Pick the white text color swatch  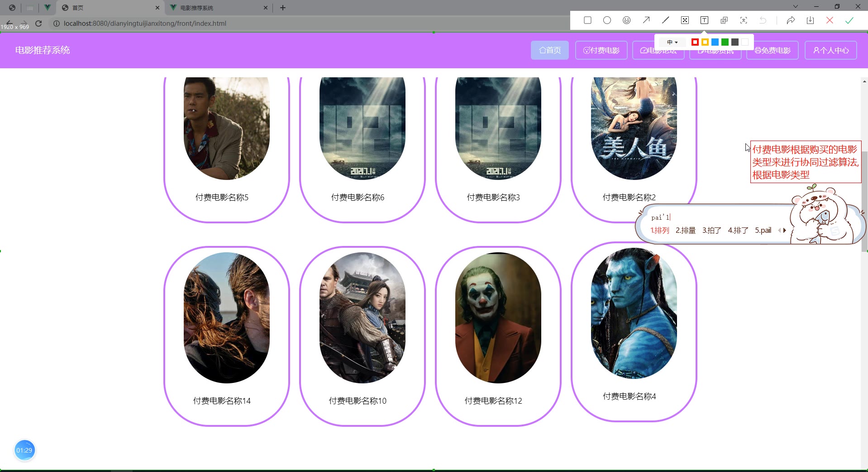(x=745, y=42)
